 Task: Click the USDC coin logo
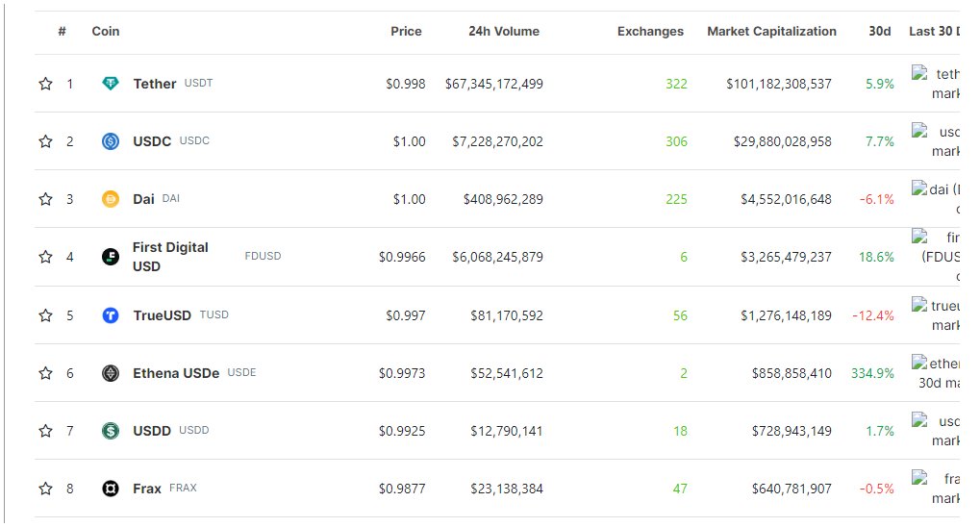point(111,141)
